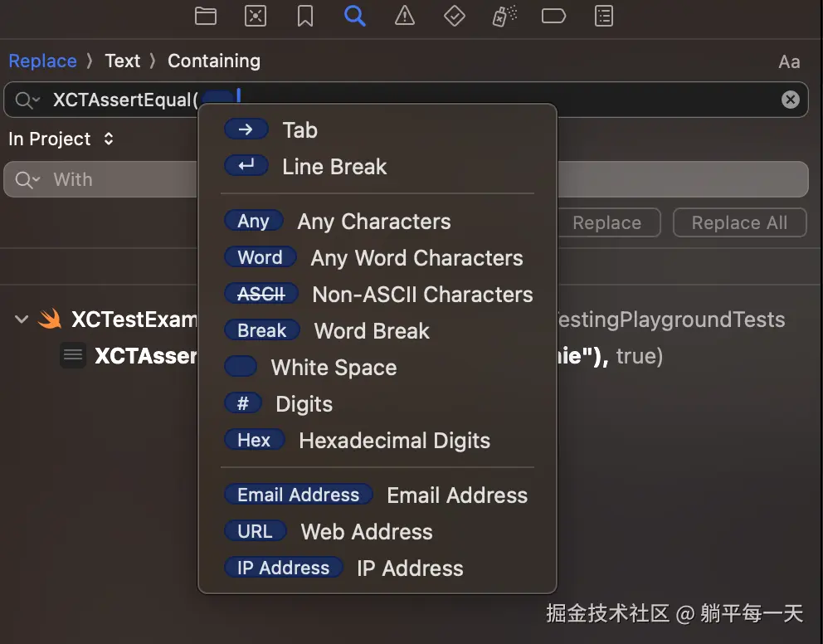Select the XCTAsser search result row
This screenshot has height=644, width=823.
coord(411,356)
